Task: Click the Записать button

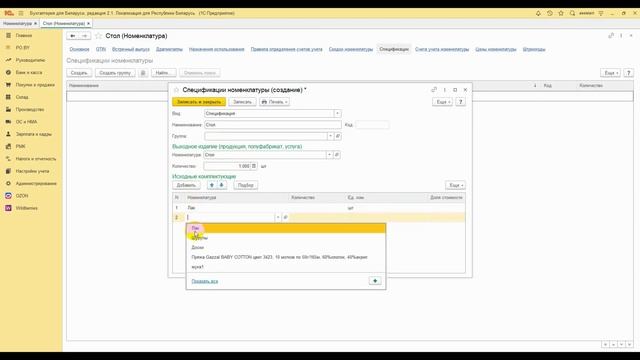Action: (x=242, y=102)
